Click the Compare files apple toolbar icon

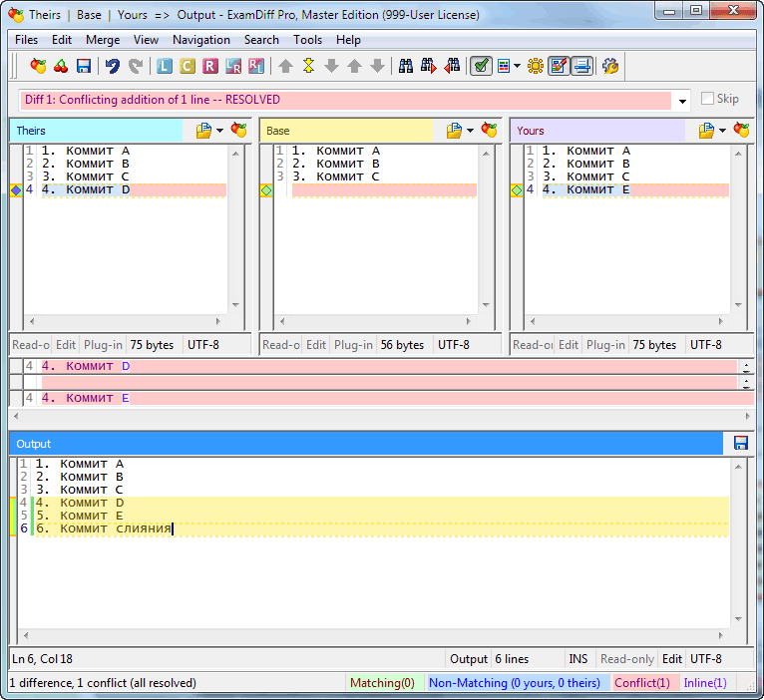click(38, 66)
